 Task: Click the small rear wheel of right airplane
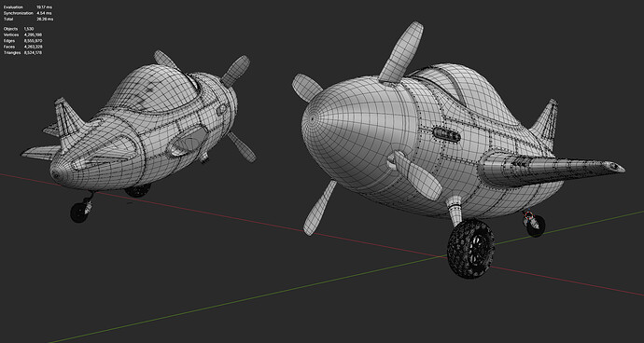[536, 226]
